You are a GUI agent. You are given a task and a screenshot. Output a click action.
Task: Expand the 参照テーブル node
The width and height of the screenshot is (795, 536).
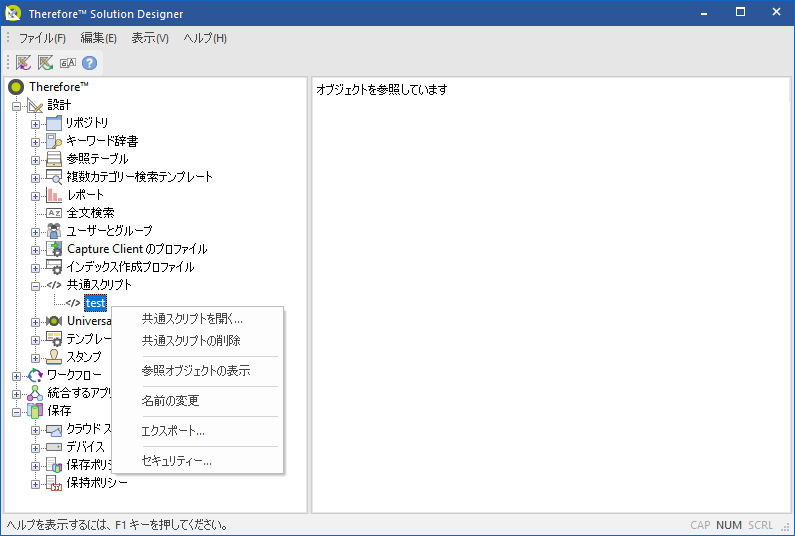click(35, 160)
